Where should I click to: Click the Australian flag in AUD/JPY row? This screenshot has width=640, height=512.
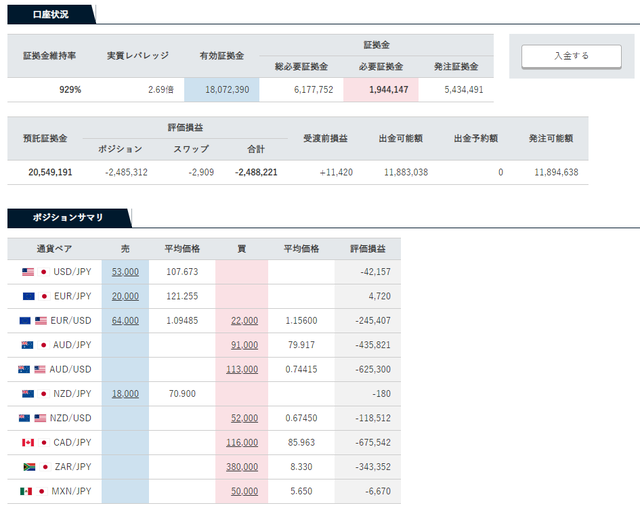click(x=28, y=345)
